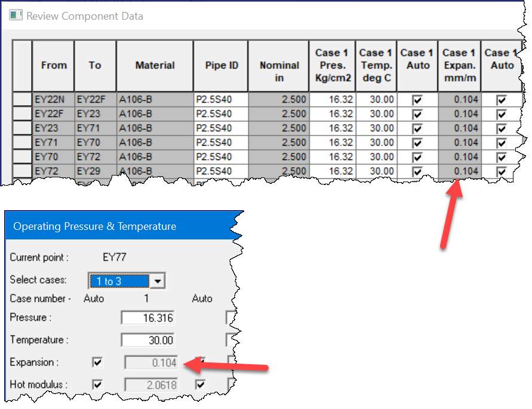
Task: Select the From cell EY70
Action: [x=53, y=157]
